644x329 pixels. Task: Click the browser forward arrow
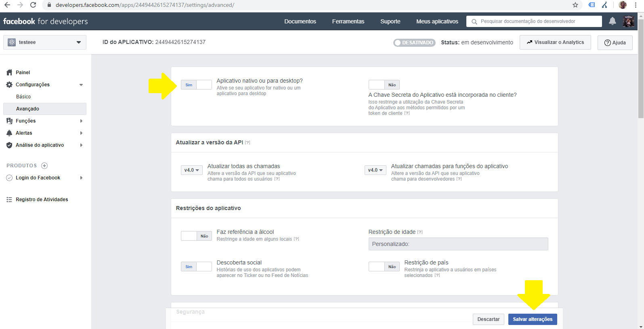[20, 5]
